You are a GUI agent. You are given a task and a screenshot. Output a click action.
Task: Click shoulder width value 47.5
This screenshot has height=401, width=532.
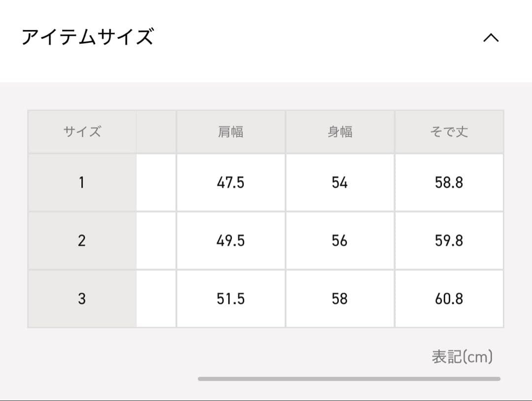pyautogui.click(x=231, y=183)
